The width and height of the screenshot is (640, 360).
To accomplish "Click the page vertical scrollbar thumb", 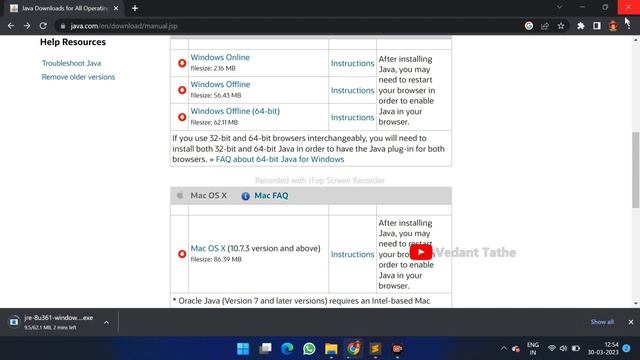I will [636, 170].
